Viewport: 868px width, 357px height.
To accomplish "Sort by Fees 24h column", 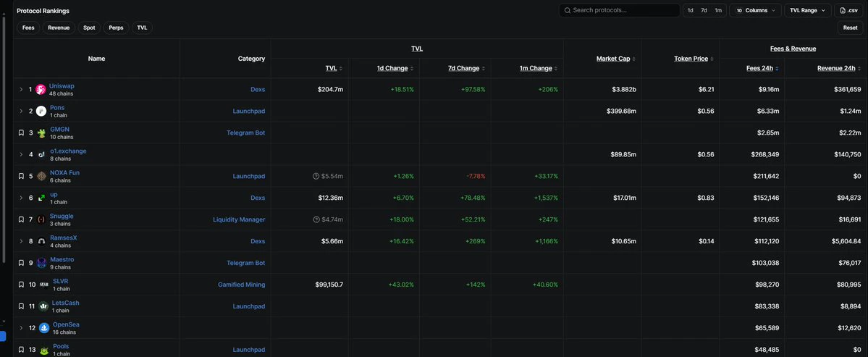I will 762,68.
